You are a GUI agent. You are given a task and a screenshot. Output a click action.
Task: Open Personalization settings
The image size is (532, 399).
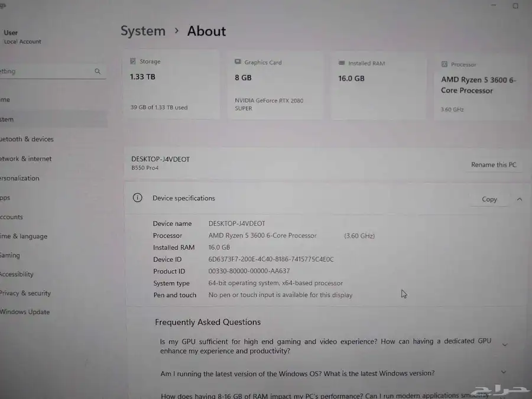click(20, 178)
